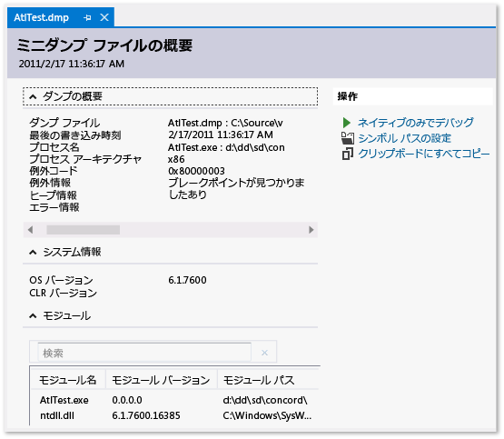Viewport: 504px width, 439px height.
Task: Click process value AtlTest.exe : d:\dd\sd\con
Action: click(226, 147)
